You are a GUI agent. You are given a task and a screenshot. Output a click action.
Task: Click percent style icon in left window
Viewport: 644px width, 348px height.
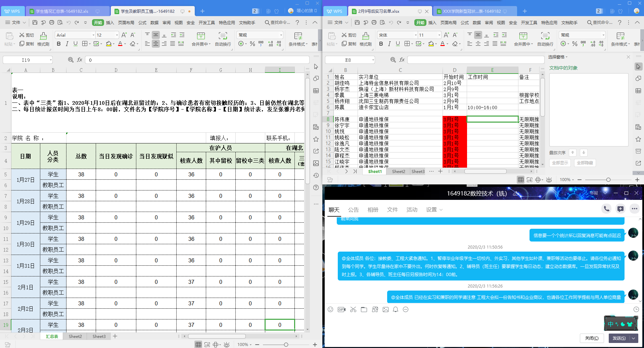click(252, 44)
